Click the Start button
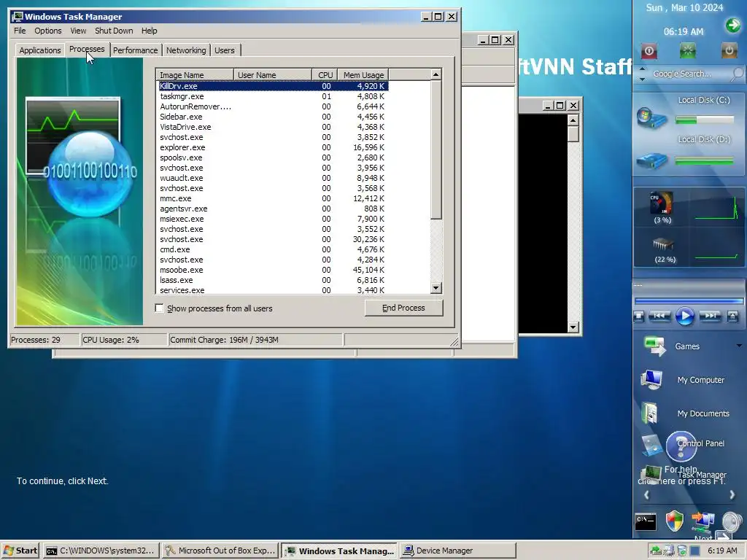The height and width of the screenshot is (560, 747). click(20, 551)
